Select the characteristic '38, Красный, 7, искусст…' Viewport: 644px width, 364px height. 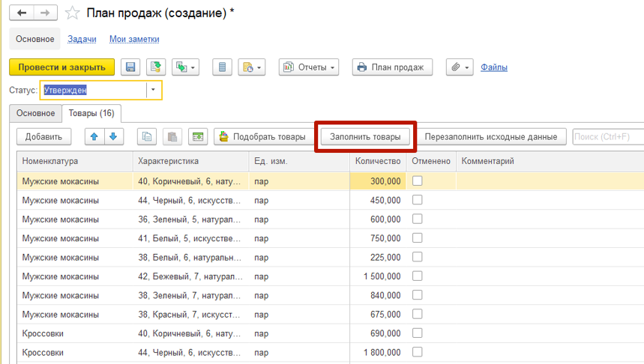pyautogui.click(x=191, y=315)
